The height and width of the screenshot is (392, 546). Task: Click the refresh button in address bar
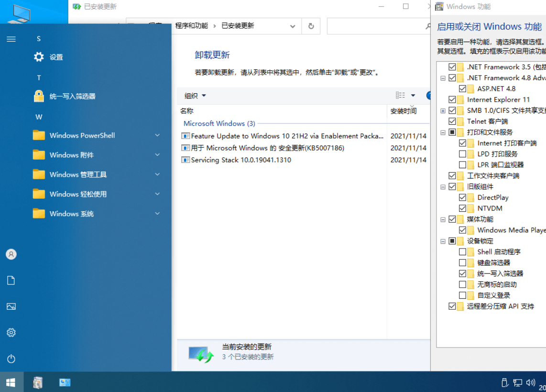coord(311,26)
